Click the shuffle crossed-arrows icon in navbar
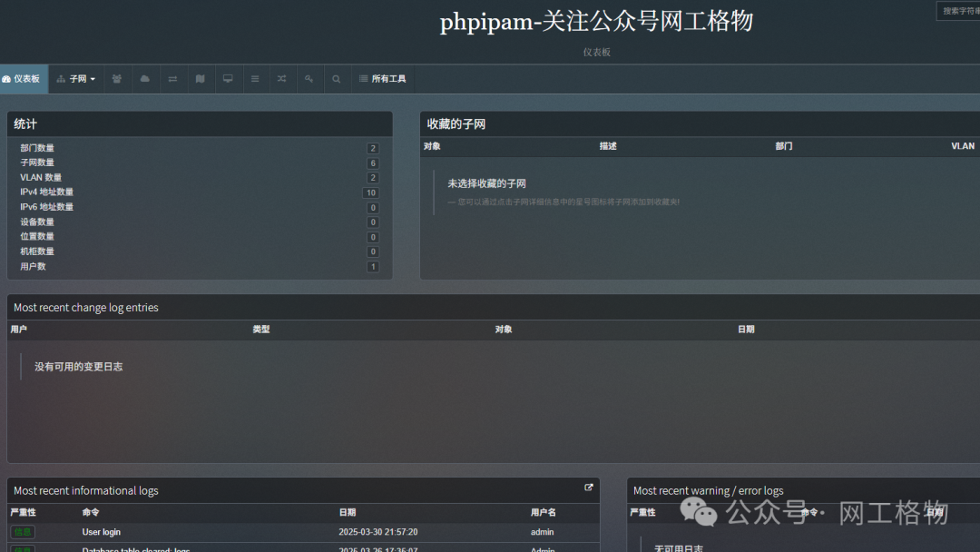Viewport: 980px width, 552px height. [x=282, y=79]
